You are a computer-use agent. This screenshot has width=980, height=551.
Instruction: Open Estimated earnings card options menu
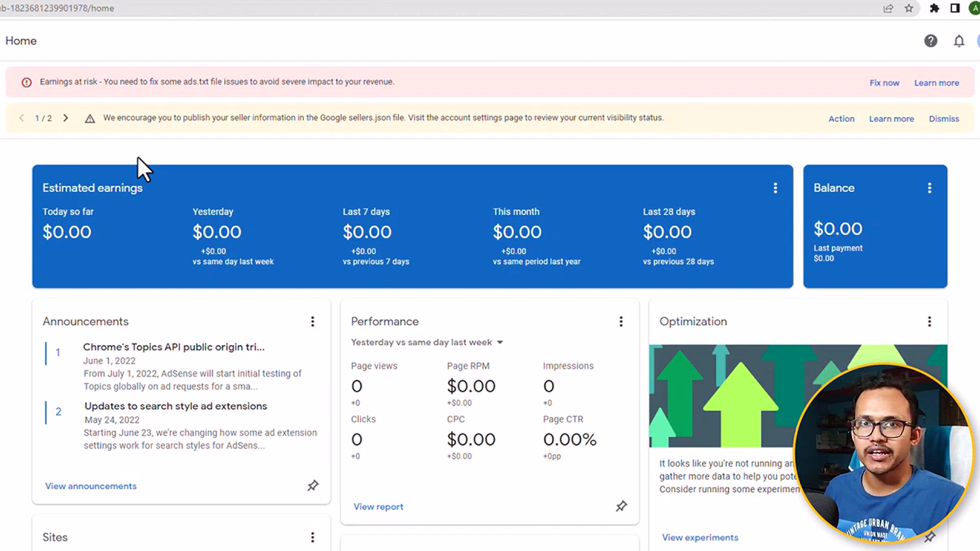click(775, 188)
